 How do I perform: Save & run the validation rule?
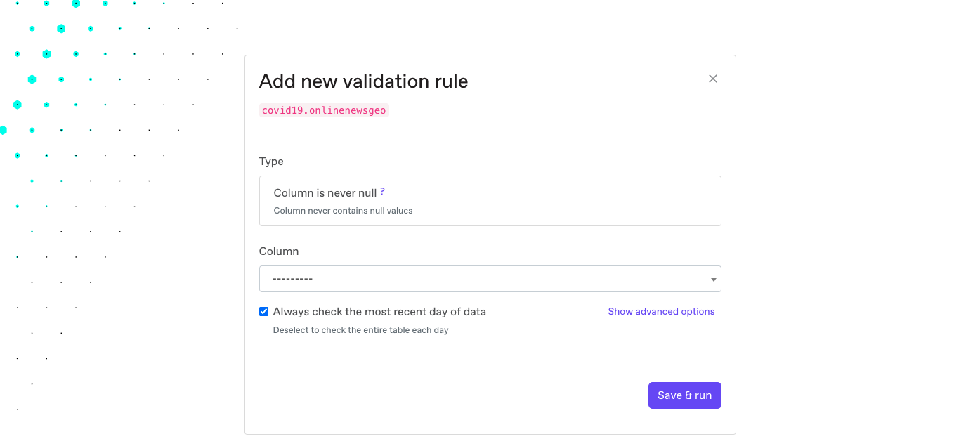(684, 395)
